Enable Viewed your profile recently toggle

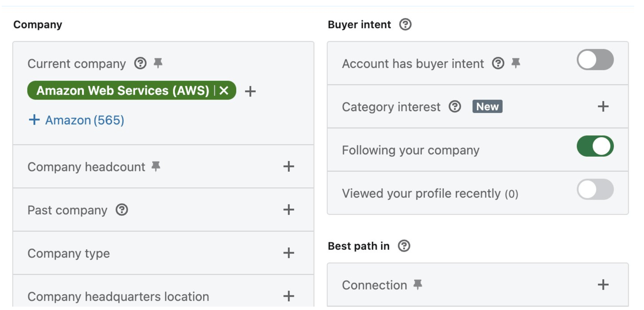595,189
